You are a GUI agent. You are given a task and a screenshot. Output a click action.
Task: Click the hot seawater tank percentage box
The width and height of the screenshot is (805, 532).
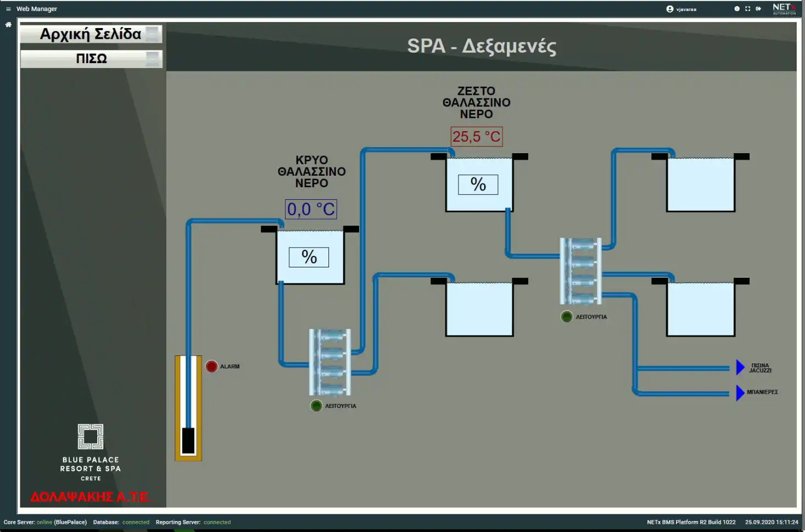[x=478, y=184]
